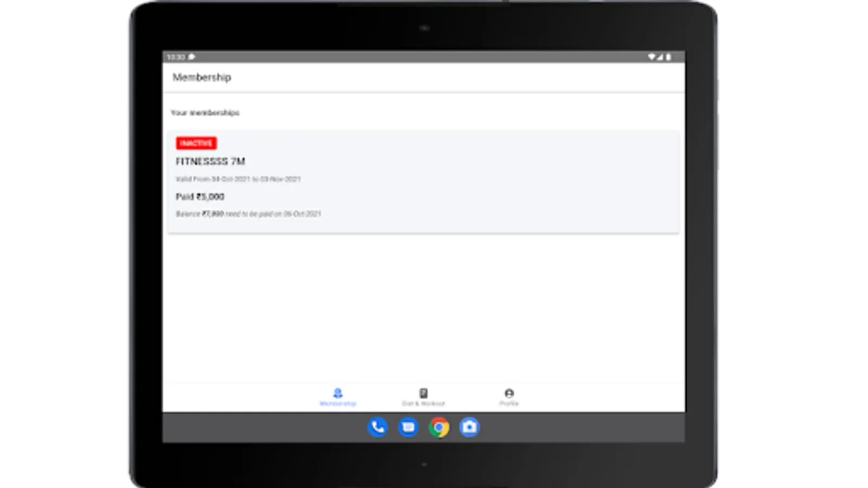Open the Messages app icon
This screenshot has width=868, height=488.
(x=409, y=428)
